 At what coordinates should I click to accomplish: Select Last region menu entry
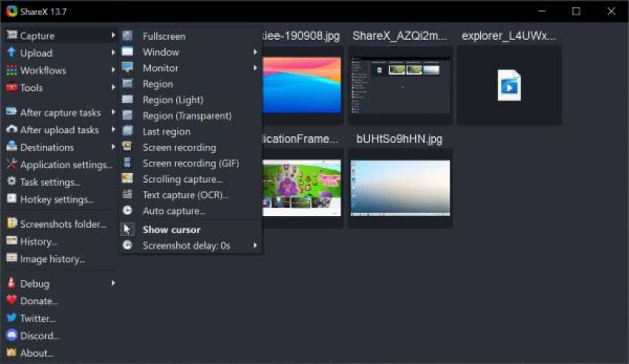pyautogui.click(x=190, y=132)
